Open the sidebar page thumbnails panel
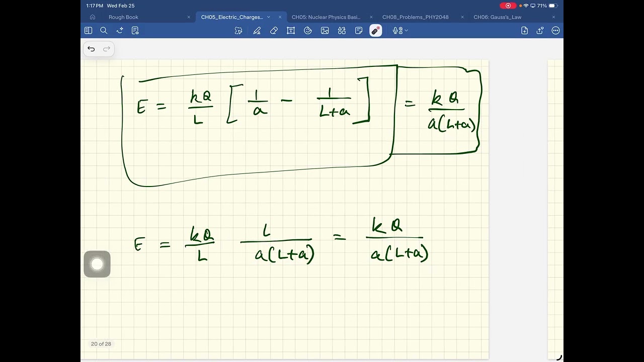 tap(88, 31)
